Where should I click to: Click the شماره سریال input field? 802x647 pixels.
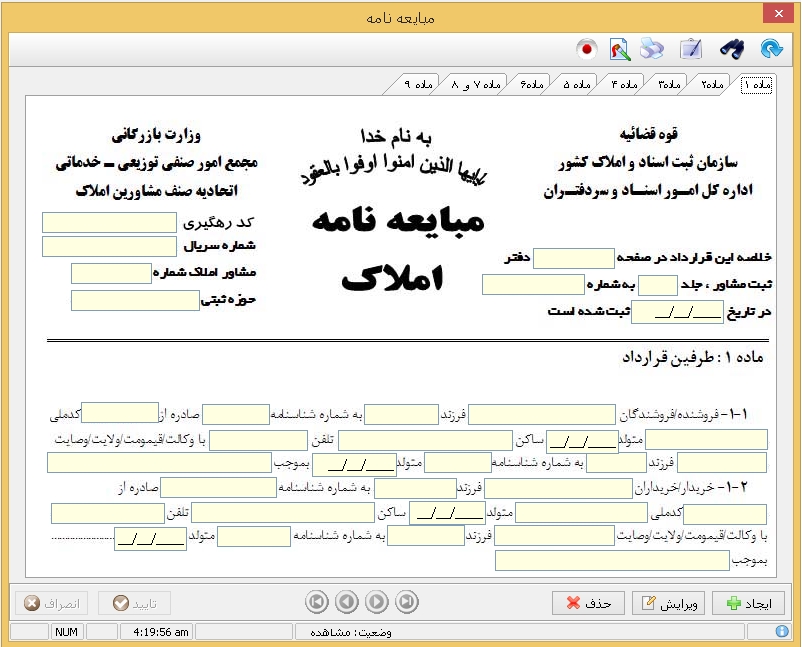[109, 247]
